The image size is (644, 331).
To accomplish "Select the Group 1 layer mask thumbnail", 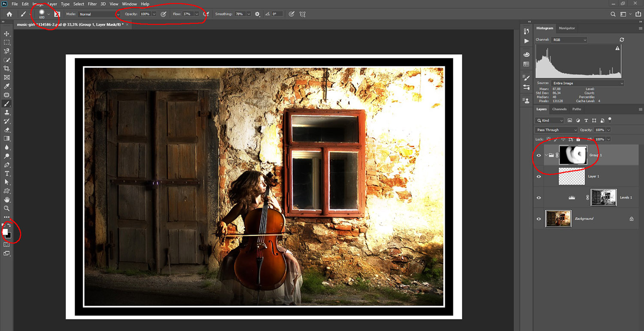I will [573, 155].
